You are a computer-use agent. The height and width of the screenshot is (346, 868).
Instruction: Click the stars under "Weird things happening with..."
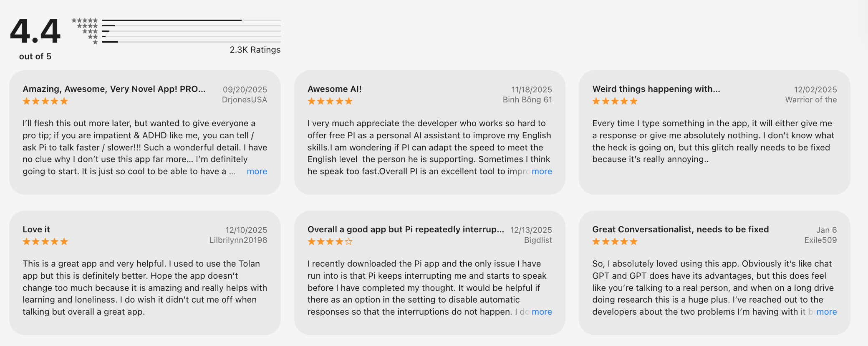[614, 101]
